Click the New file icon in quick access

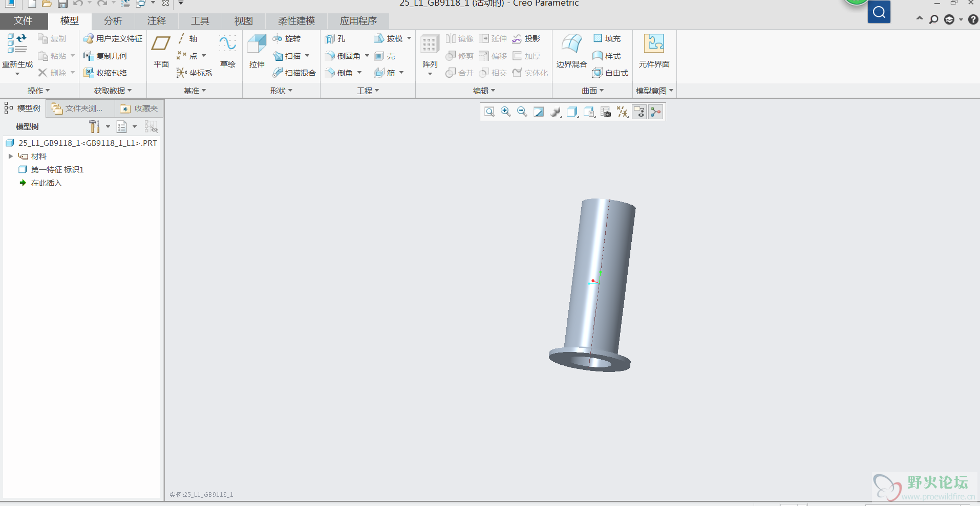coord(32,4)
